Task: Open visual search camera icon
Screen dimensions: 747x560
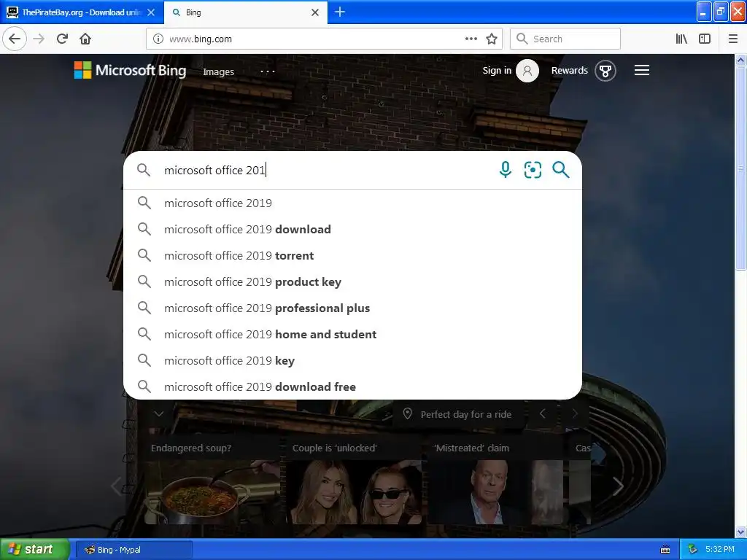Action: coord(533,169)
